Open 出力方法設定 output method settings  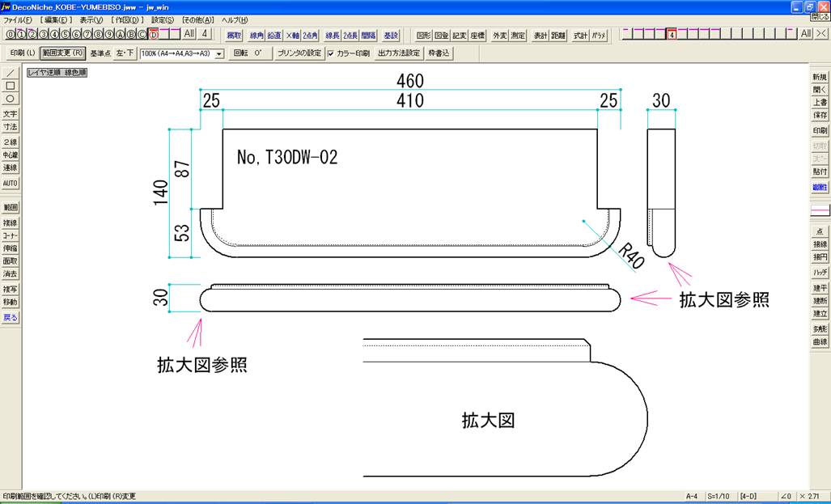click(399, 53)
